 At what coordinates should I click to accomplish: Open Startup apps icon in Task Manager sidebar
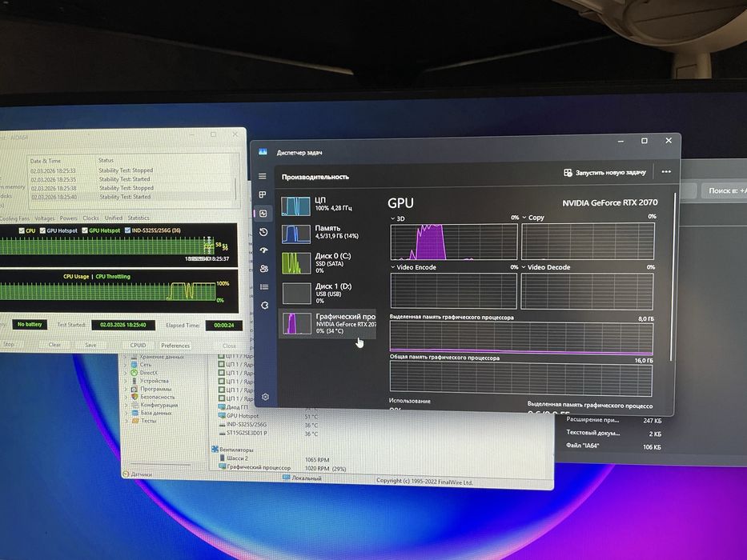[264, 250]
